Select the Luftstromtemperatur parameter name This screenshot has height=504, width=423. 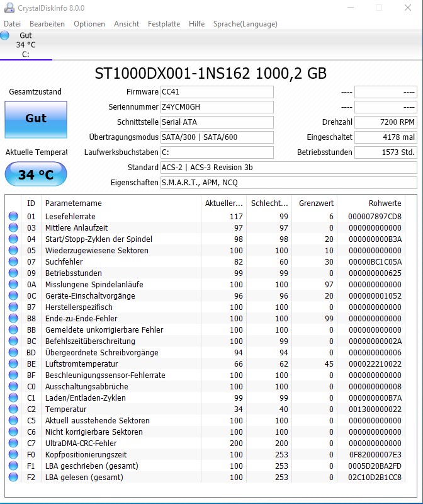(82, 364)
